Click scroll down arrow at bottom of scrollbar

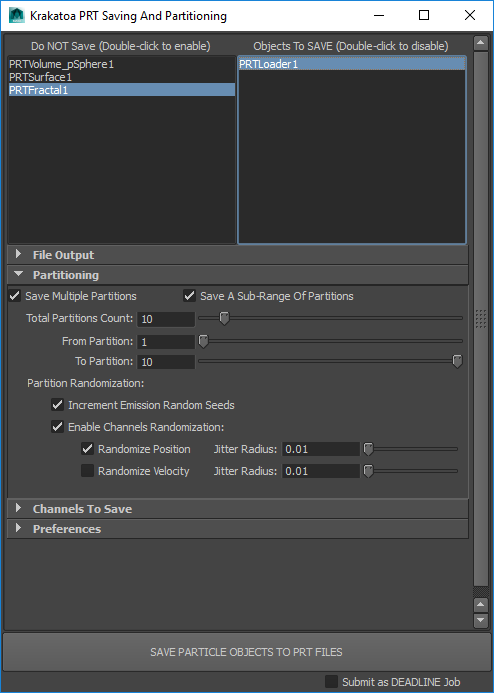click(480, 620)
